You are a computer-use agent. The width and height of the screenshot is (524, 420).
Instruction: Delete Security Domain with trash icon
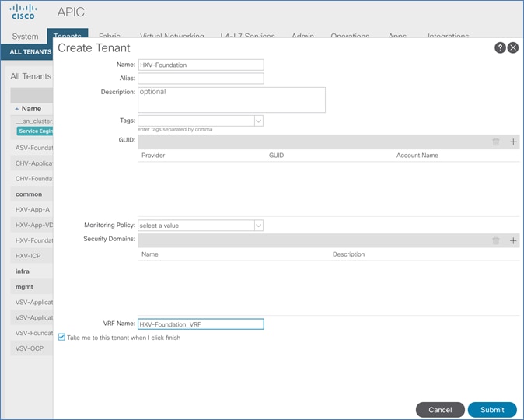point(496,240)
